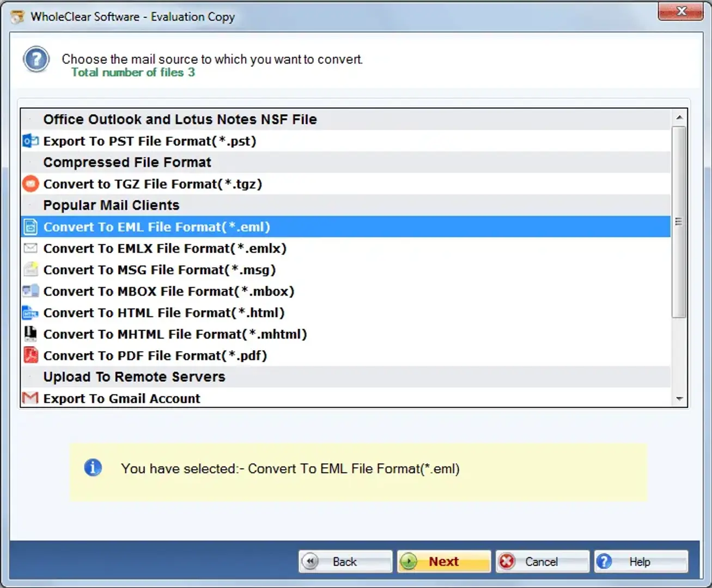Click the MBOX file format icon
The width and height of the screenshot is (712, 588).
point(31,291)
